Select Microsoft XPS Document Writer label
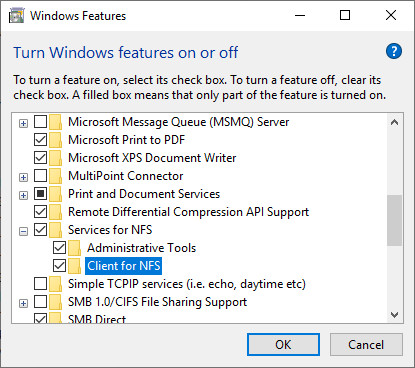Image resolution: width=415 pixels, height=368 pixels. pos(152,158)
